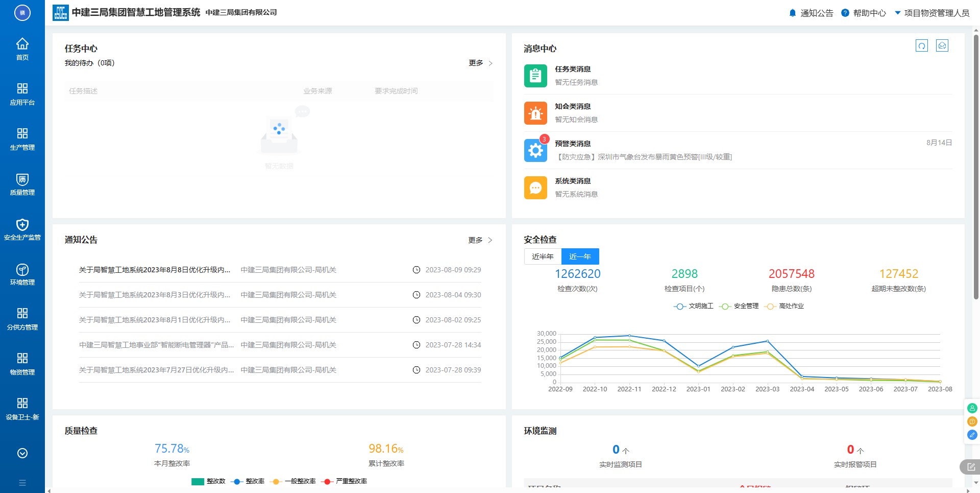This screenshot has height=493, width=980.
Task: Click the 75.78% 本月整改率 value
Action: click(172, 449)
